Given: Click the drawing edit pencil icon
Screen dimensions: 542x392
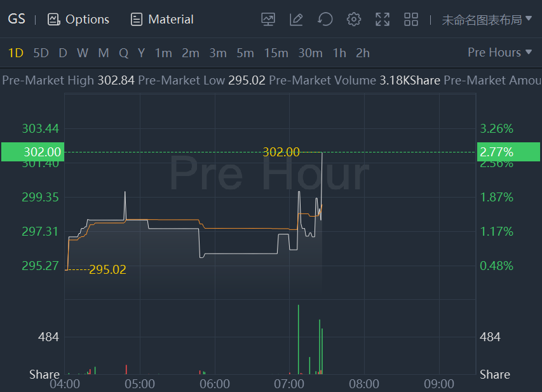Looking at the screenshot, I should coord(296,20).
